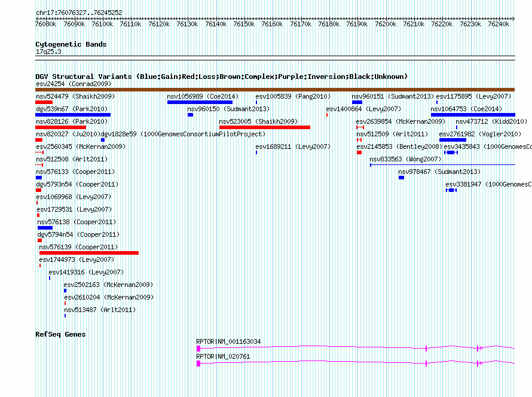This screenshot has width=532, height=397.
Task: Click the RefSeq Genes track title
Action: [x=60, y=334]
